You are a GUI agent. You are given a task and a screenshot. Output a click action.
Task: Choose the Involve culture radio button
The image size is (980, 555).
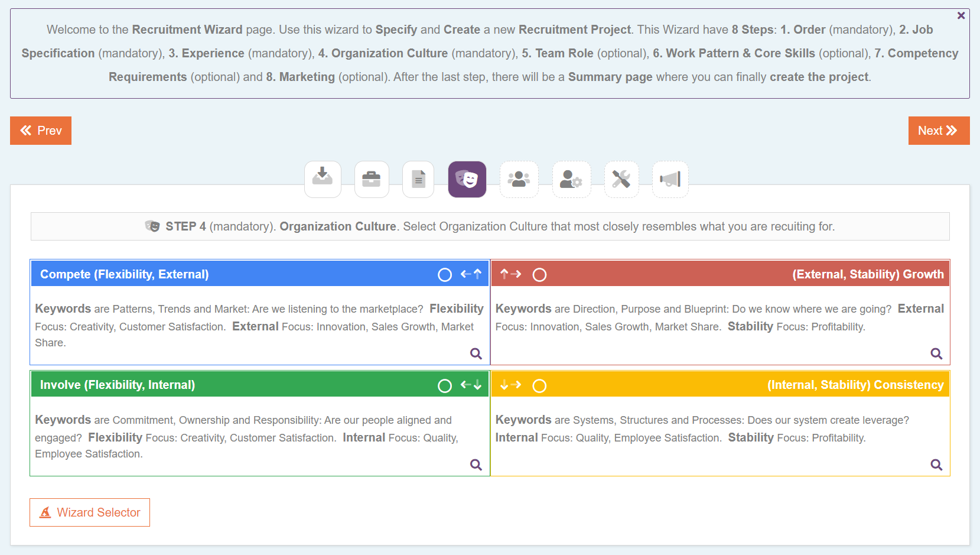[445, 386]
